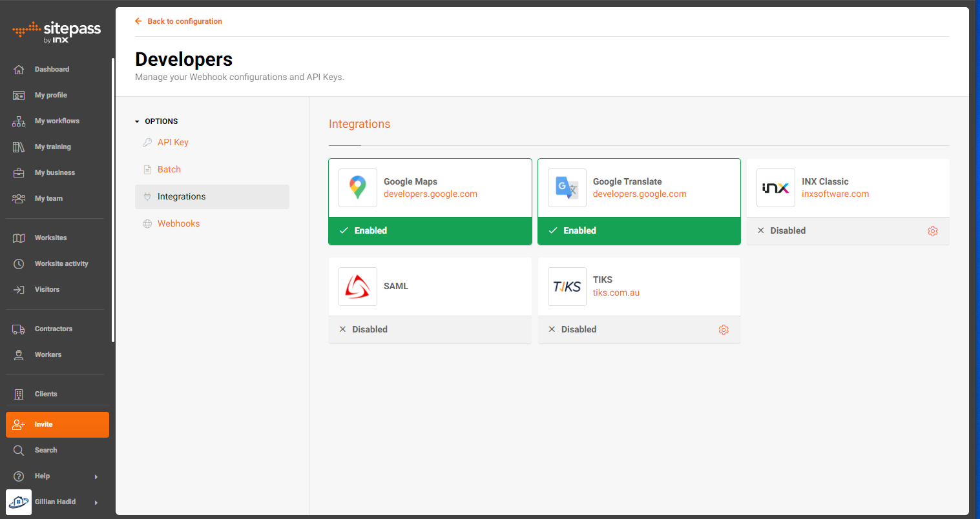
Task: Expand the Help menu chevron
Action: tap(96, 476)
